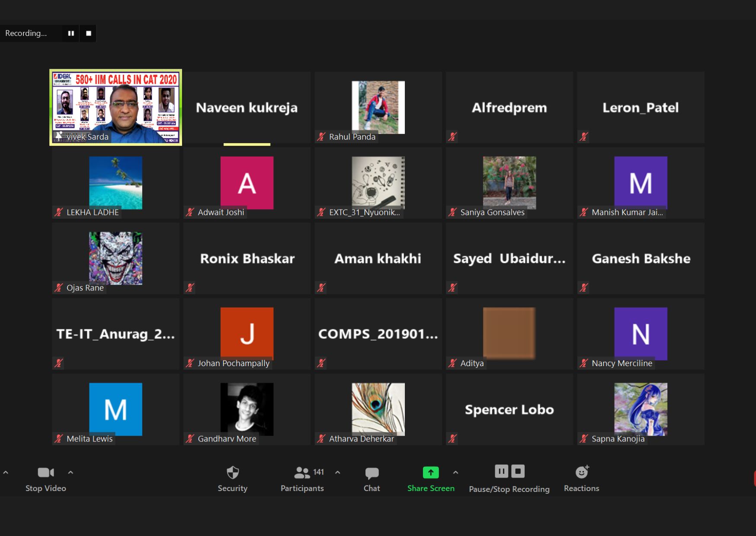Open the Security shield icon
Viewport: 756px width, 536px height.
pyautogui.click(x=233, y=472)
